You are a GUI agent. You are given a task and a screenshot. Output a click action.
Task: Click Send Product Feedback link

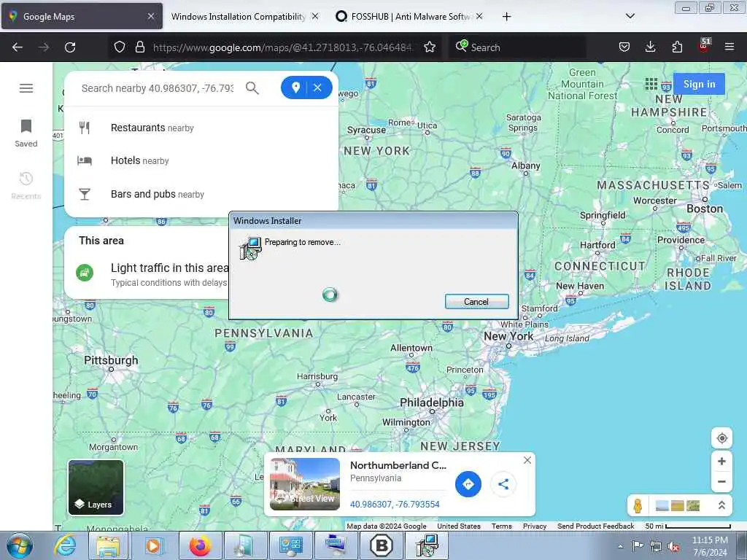[595, 526]
